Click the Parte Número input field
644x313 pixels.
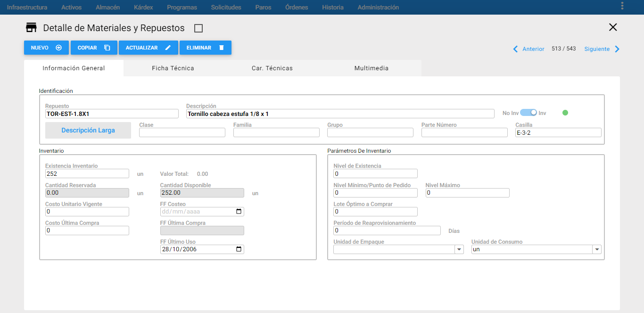coord(464,132)
